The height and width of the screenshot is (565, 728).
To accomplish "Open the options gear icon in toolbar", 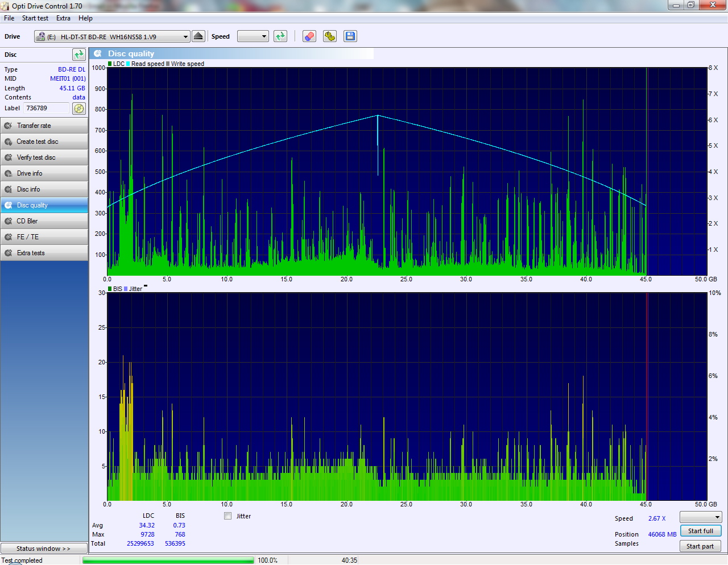I will point(330,36).
